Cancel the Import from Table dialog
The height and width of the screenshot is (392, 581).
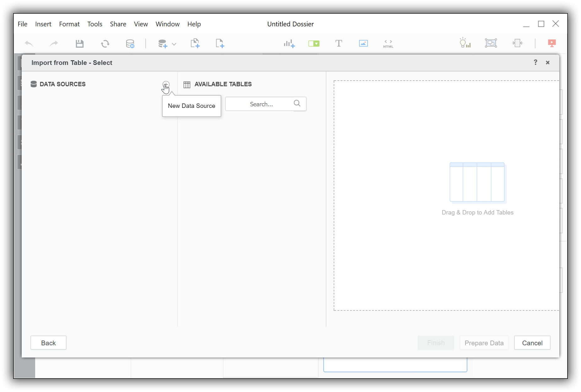click(532, 343)
